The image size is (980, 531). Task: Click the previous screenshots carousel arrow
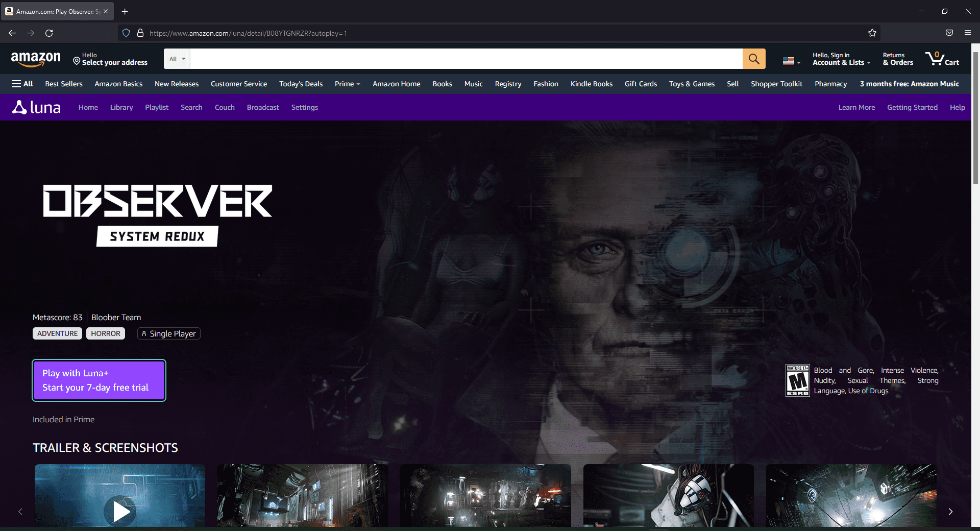click(20, 512)
